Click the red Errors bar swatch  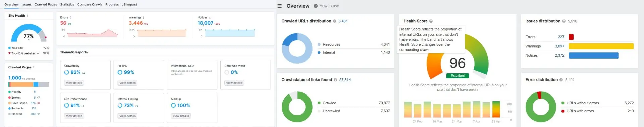[571, 37]
